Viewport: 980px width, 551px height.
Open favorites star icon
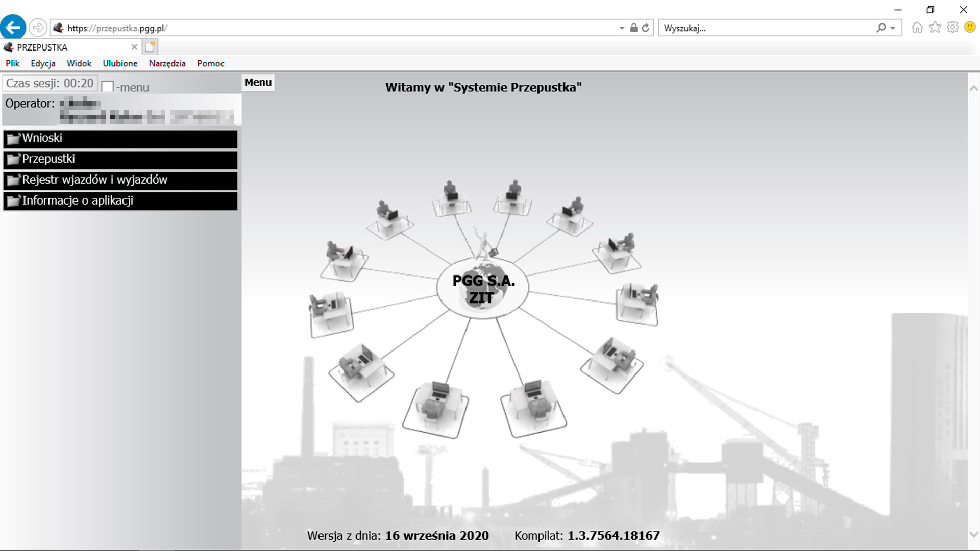[935, 28]
